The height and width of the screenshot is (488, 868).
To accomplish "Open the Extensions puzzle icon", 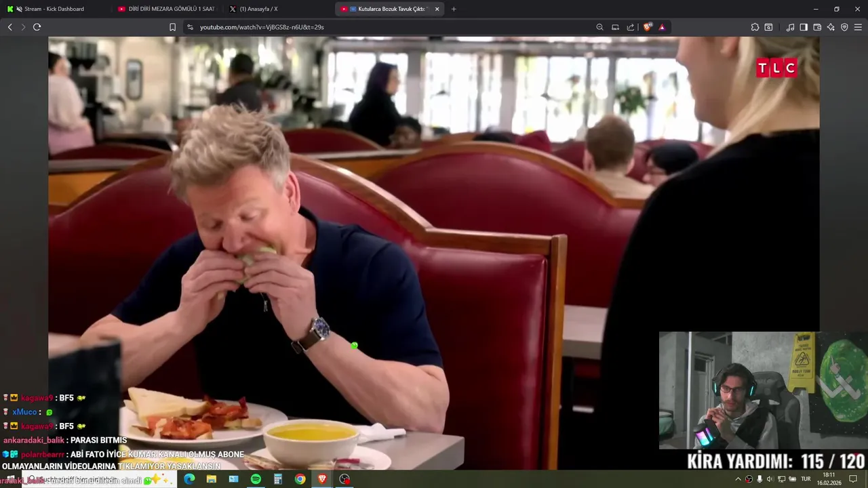I will pyautogui.click(x=755, y=27).
